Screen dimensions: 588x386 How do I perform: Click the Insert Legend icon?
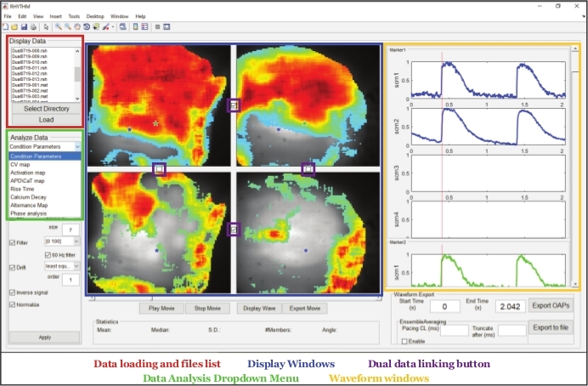coord(144,26)
